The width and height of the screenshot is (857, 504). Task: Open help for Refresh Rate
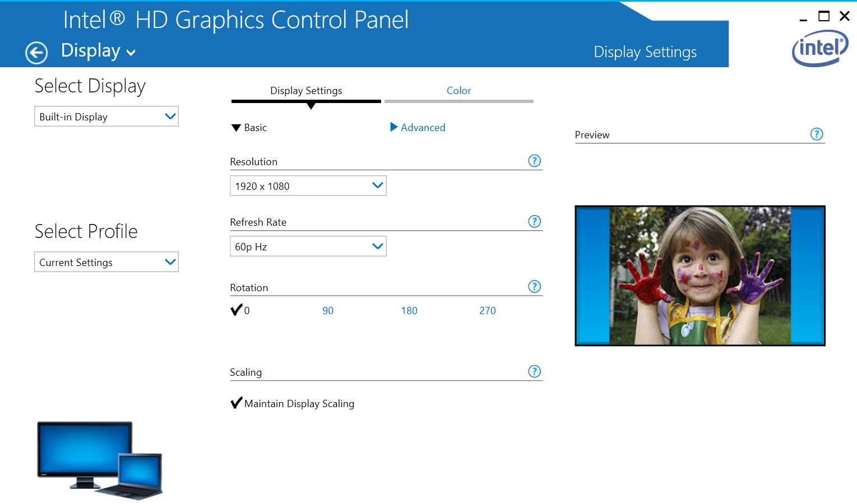point(535,222)
